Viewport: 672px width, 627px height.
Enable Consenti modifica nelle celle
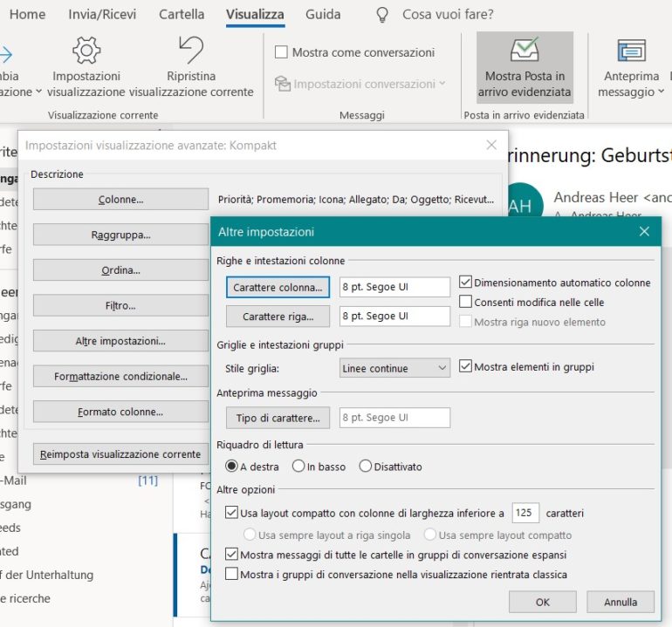465,302
